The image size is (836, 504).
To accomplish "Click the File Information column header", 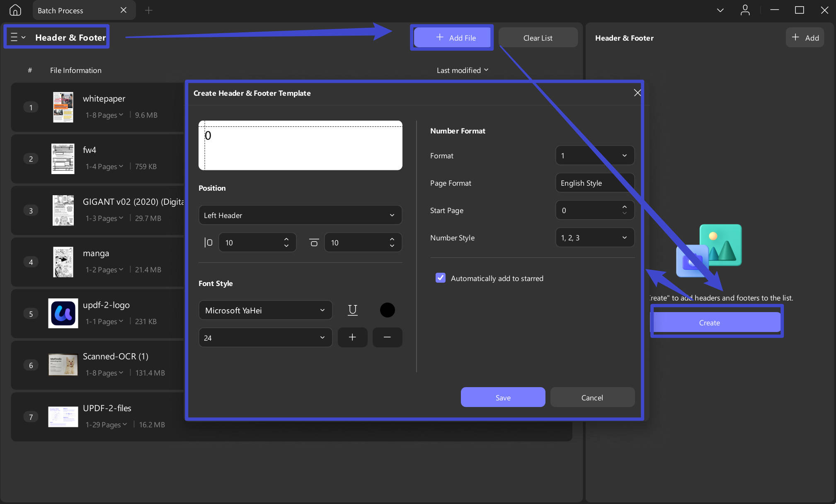I will point(75,70).
